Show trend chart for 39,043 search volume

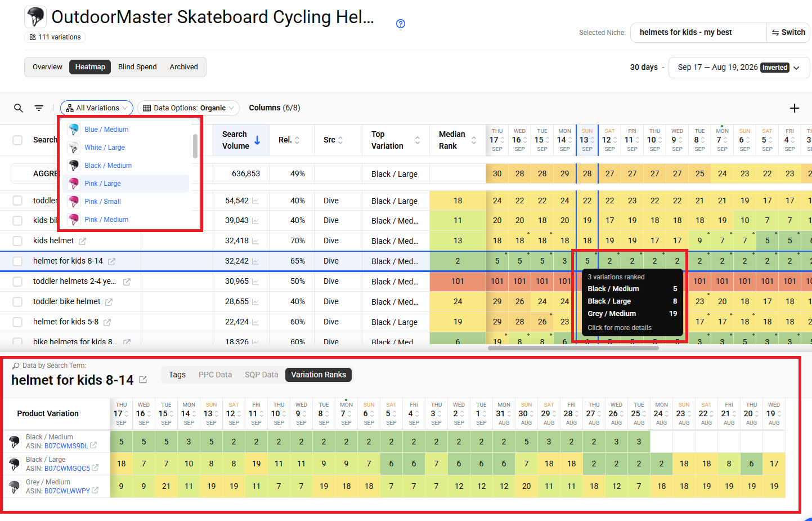pyautogui.click(x=255, y=221)
